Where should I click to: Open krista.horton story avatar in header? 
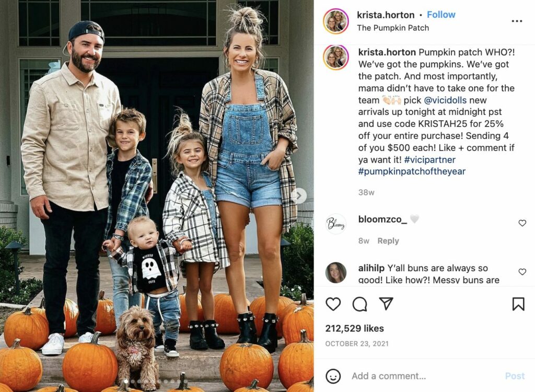point(336,21)
